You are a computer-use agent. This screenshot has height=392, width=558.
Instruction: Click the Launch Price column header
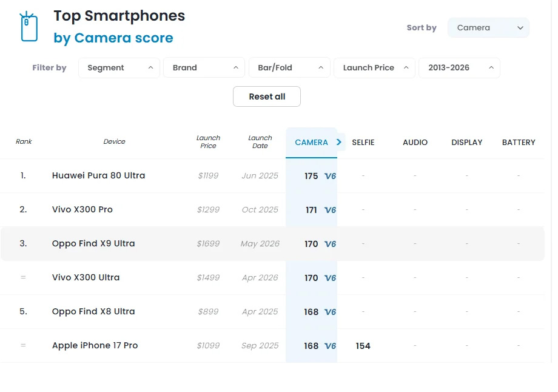208,142
